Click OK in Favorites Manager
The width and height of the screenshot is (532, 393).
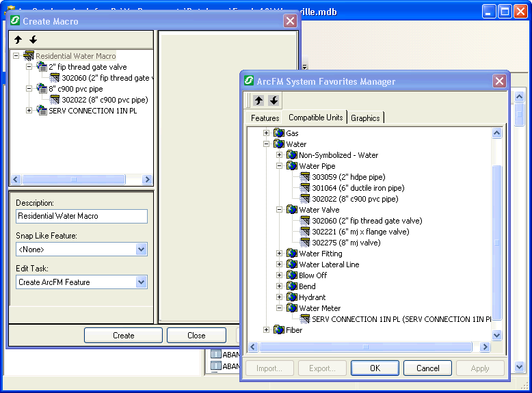pyautogui.click(x=375, y=368)
